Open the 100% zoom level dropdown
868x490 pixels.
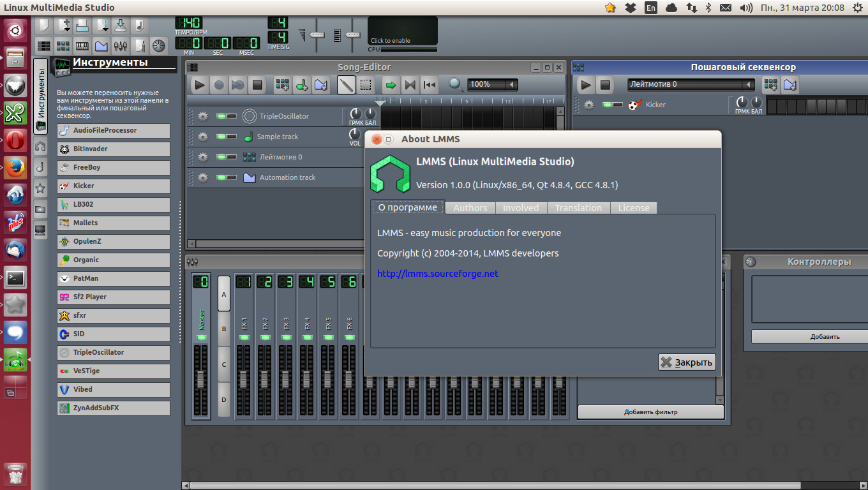(x=512, y=84)
